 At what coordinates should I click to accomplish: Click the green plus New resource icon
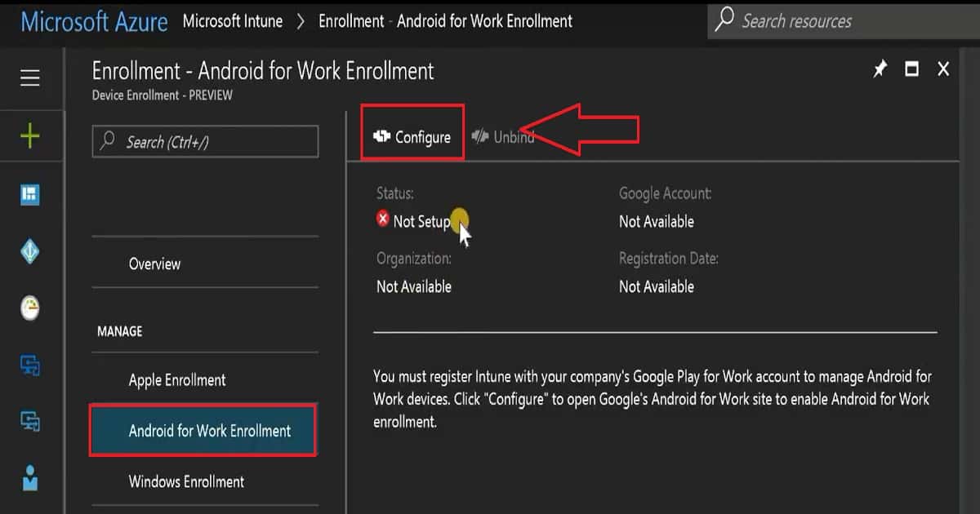coord(30,135)
